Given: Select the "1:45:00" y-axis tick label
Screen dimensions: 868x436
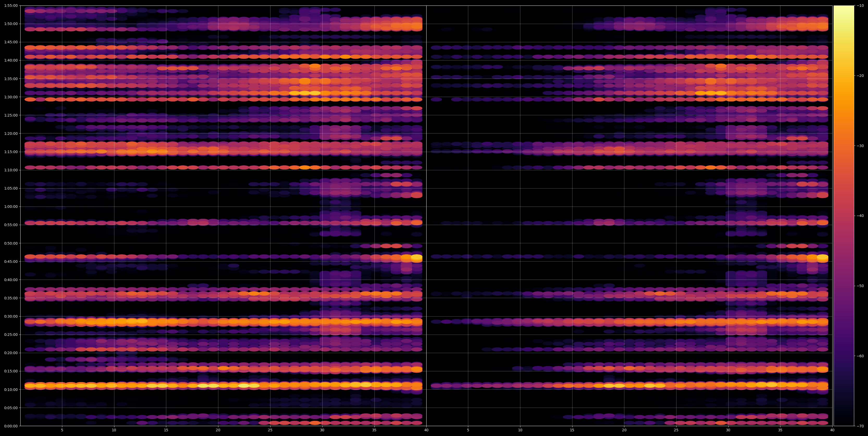Looking at the screenshot, I should [11, 42].
